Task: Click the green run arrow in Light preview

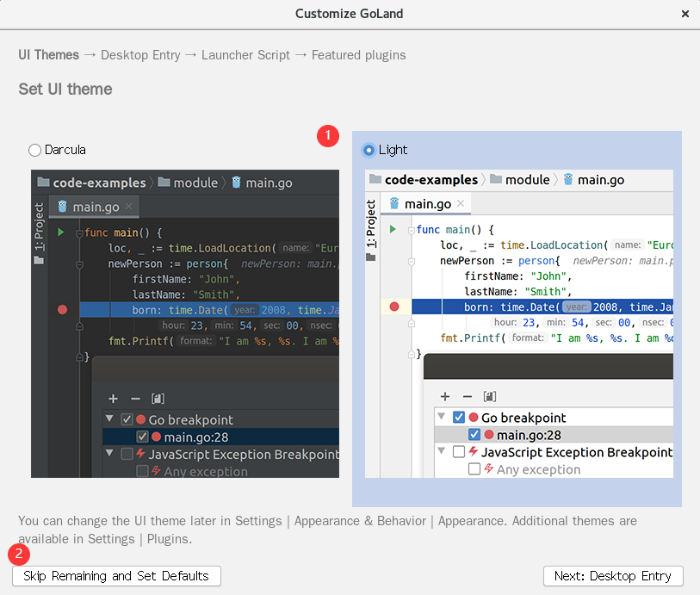Action: pos(393,229)
